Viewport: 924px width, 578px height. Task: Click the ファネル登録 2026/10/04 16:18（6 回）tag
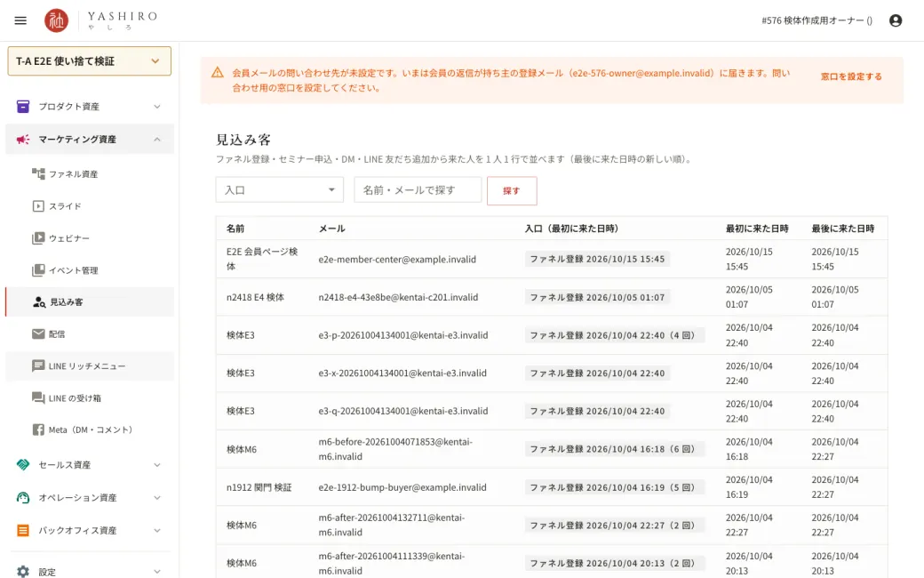pyautogui.click(x=614, y=449)
